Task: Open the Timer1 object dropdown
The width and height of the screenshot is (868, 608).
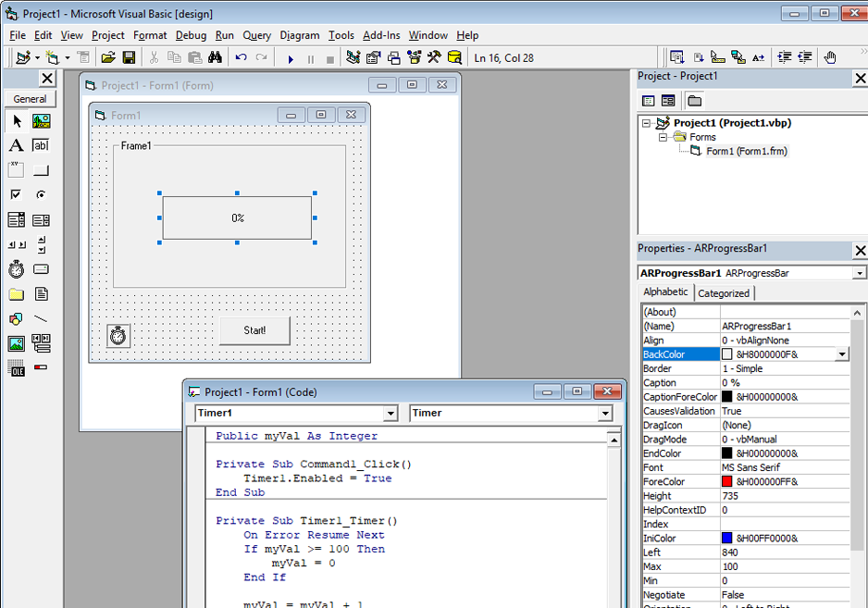Action: point(391,413)
